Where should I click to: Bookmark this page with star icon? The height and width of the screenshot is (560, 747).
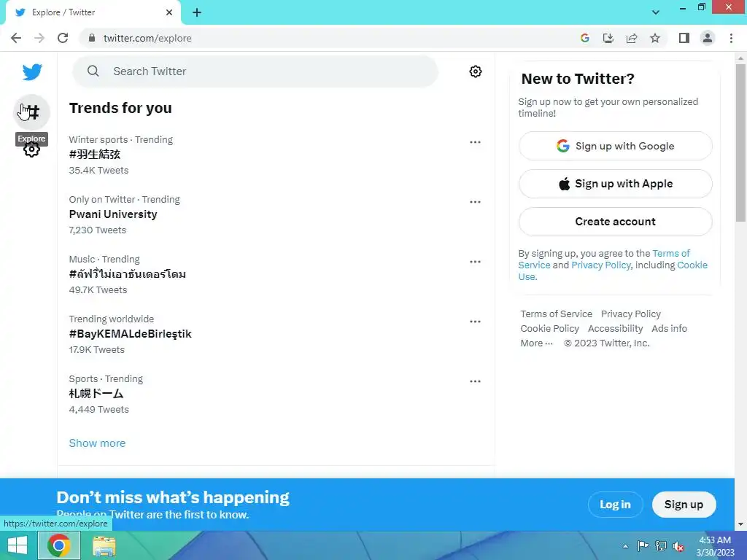click(655, 38)
